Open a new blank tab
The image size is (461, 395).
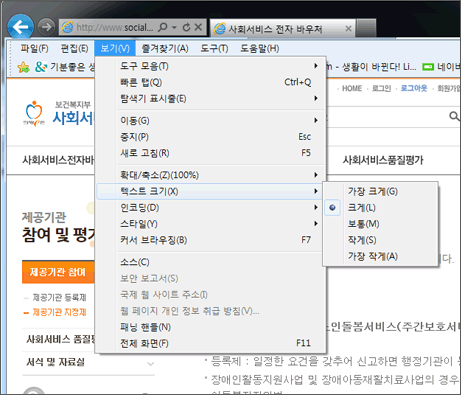click(x=366, y=28)
